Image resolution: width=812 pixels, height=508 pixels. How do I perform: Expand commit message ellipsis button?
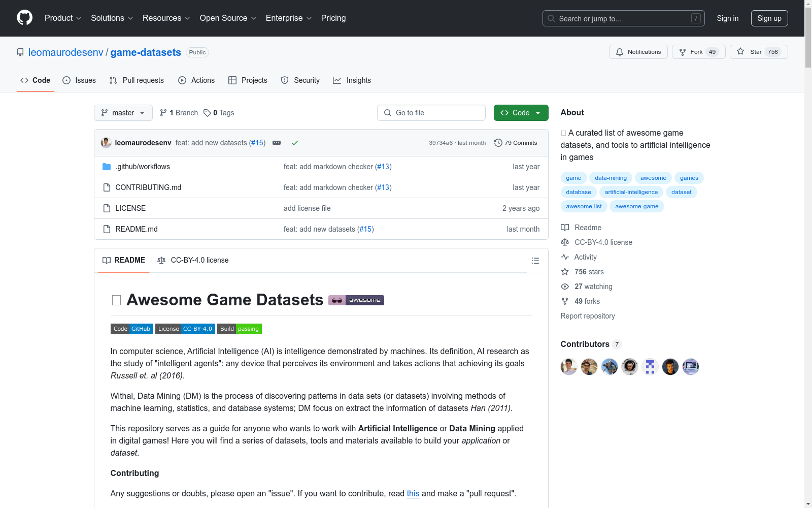(x=277, y=143)
